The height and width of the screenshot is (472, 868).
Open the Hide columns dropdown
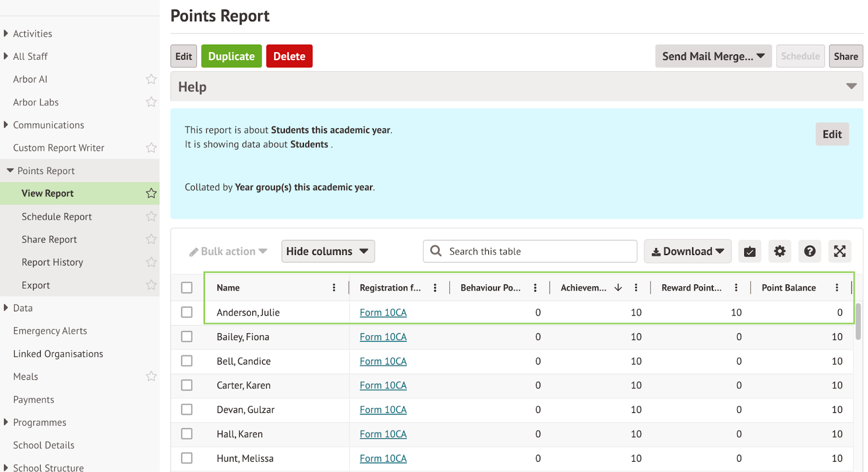(x=328, y=251)
